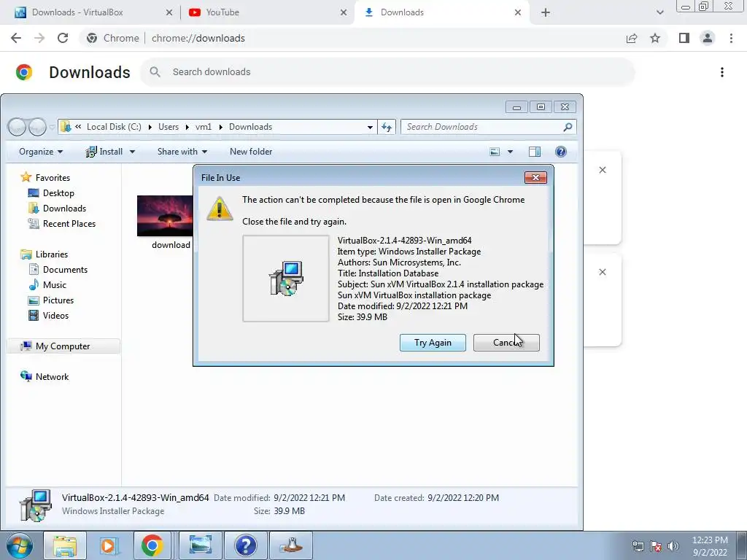Screen dimensions: 747x560
Task: Open Chrome taskbar icon
Action: coord(152,545)
